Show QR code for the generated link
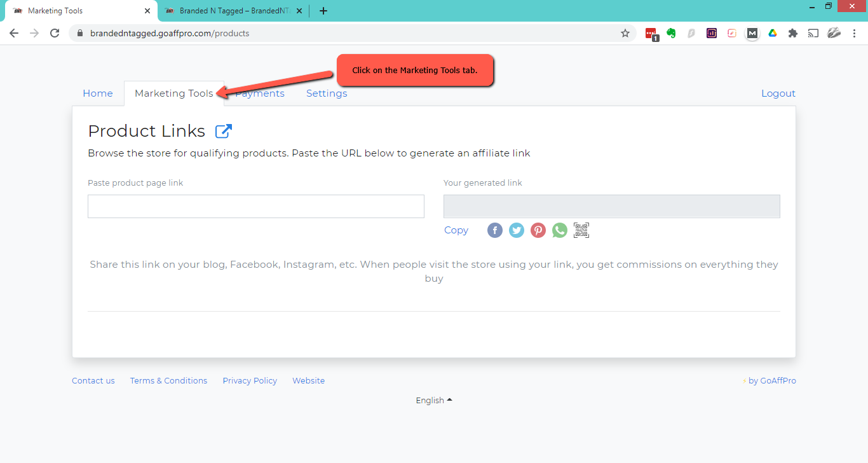This screenshot has height=463, width=868. click(x=581, y=230)
